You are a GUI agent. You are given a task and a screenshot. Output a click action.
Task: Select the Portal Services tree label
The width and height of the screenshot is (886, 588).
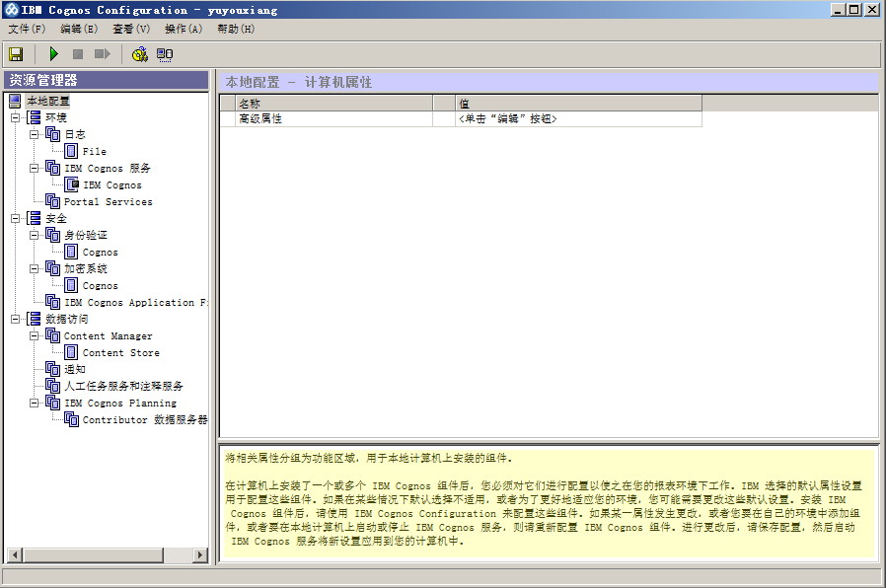click(108, 201)
